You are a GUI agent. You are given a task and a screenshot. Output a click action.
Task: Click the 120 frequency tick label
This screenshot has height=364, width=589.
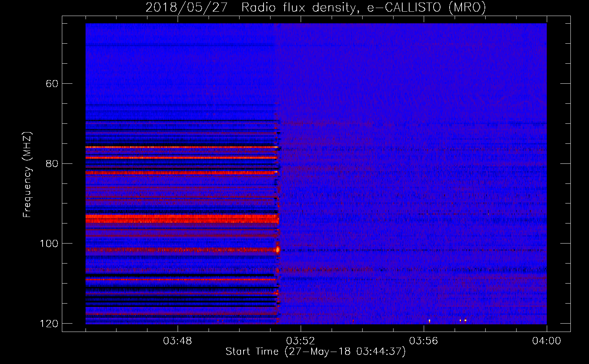pyautogui.click(x=49, y=324)
